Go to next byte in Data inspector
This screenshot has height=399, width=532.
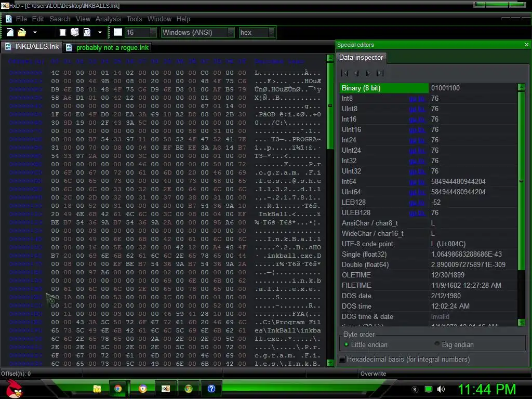[368, 73]
